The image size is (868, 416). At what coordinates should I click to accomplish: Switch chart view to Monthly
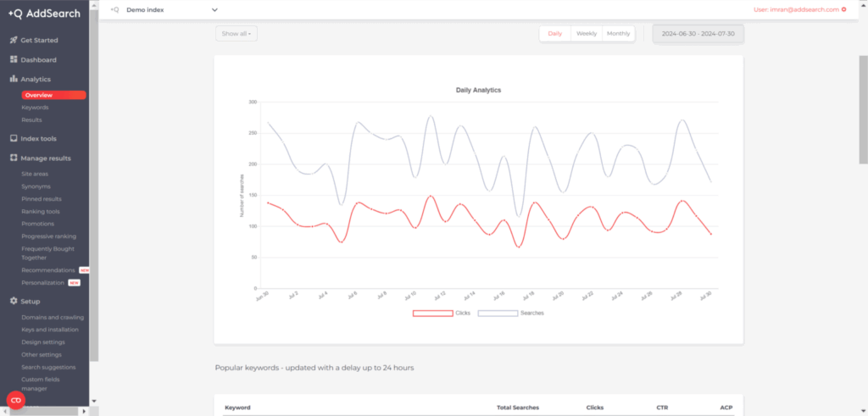click(x=618, y=34)
